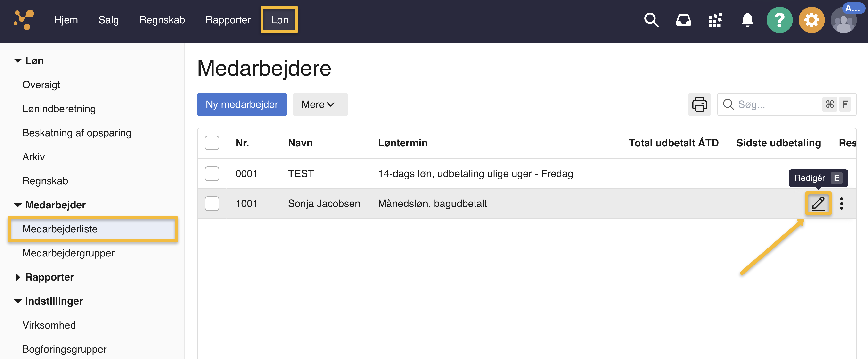
Task: Click the pencil edit icon for Sonja Jacobsen
Action: [x=818, y=204]
